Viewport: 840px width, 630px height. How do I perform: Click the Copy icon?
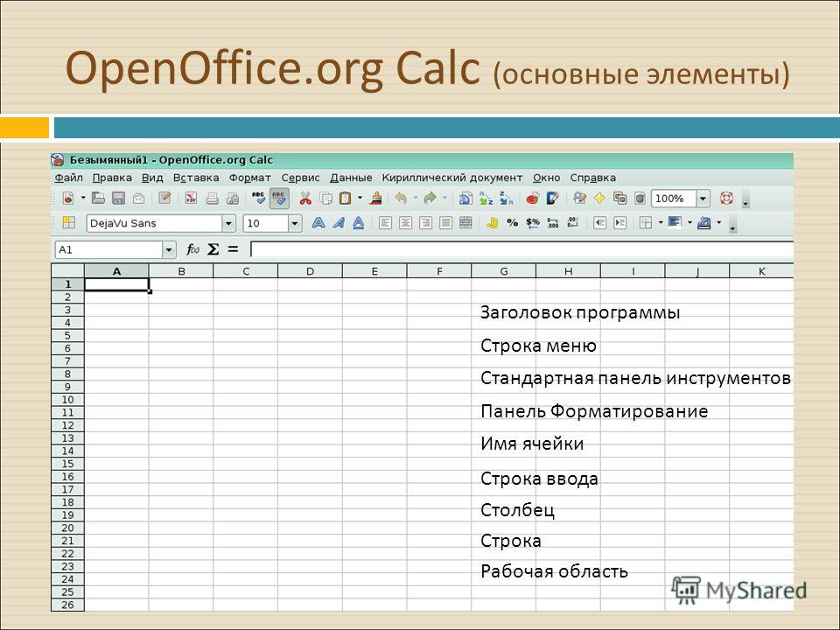click(325, 199)
